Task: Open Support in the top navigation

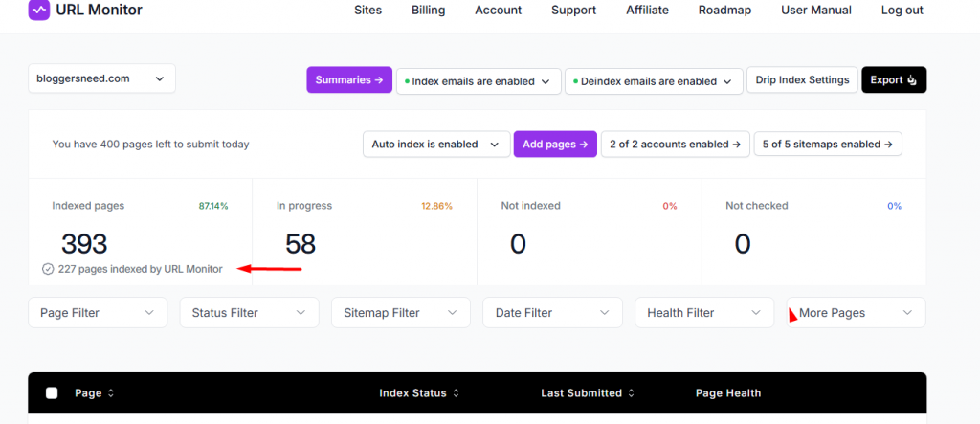Action: [574, 10]
